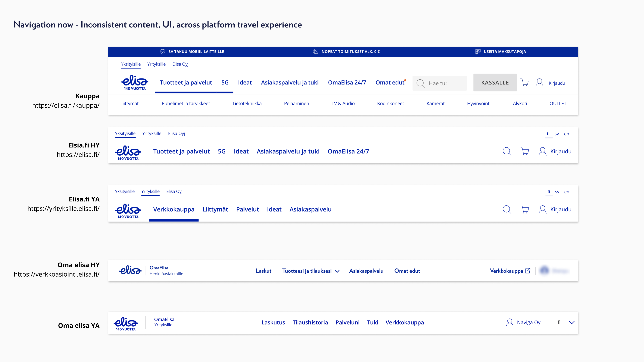644x362 pixels.
Task: Switch language to sv in Elisa.fi HY bar
Action: (x=556, y=134)
